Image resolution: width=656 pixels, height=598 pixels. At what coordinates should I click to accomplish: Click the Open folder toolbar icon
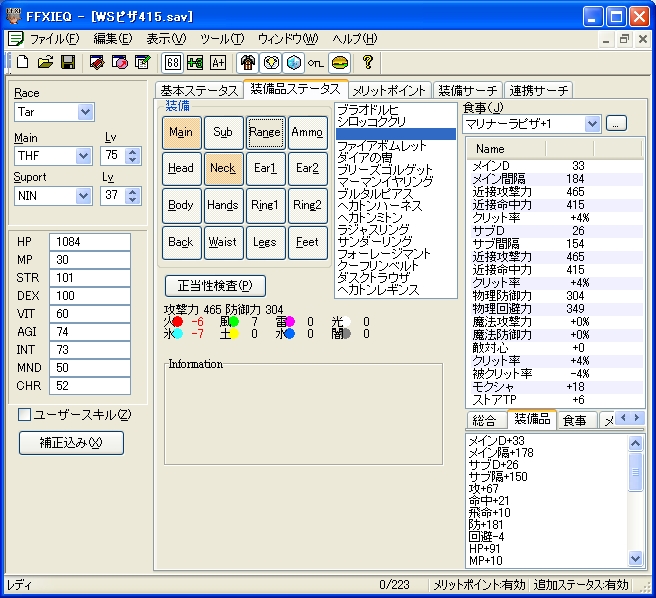(x=45, y=62)
